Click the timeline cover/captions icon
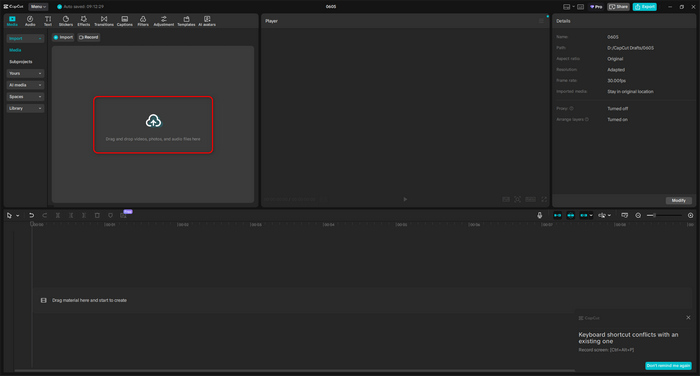Screen dimensions: 700x376 [x=625, y=215]
